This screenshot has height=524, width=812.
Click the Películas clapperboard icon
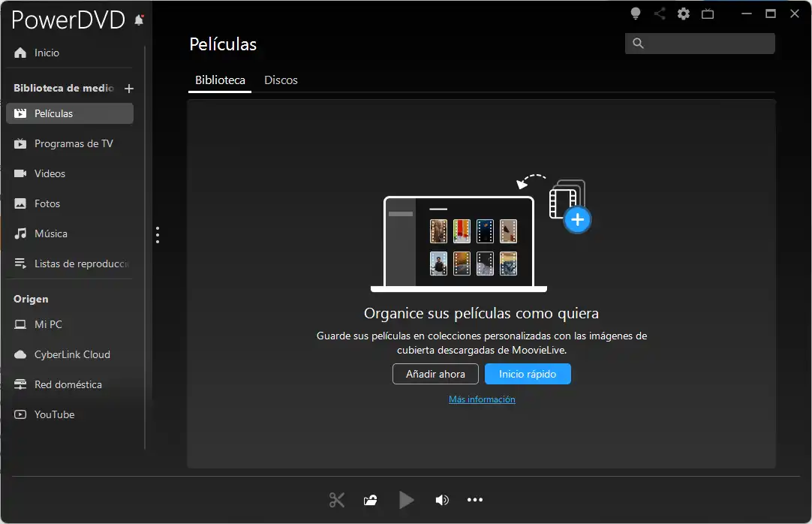tap(20, 113)
